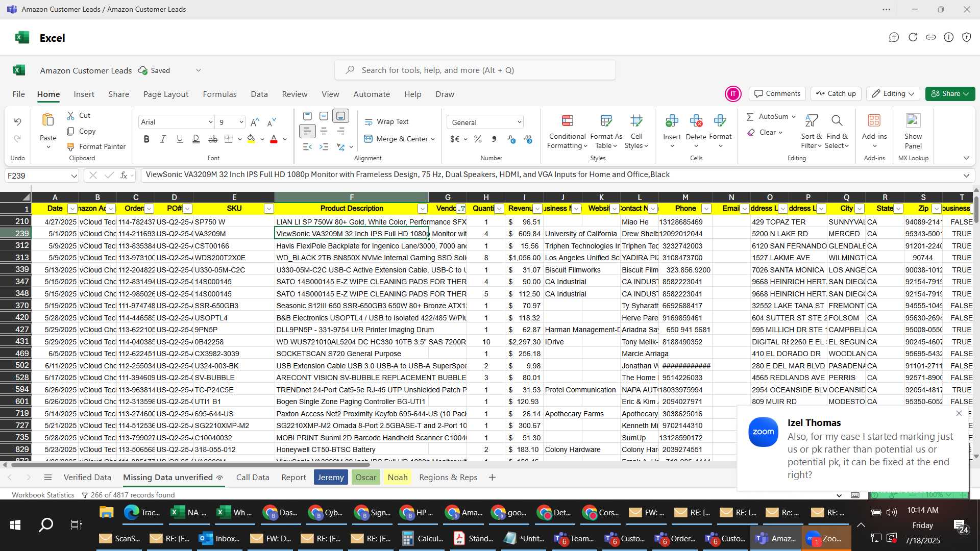980x551 pixels.
Task: Click the Comments button
Action: (777, 94)
